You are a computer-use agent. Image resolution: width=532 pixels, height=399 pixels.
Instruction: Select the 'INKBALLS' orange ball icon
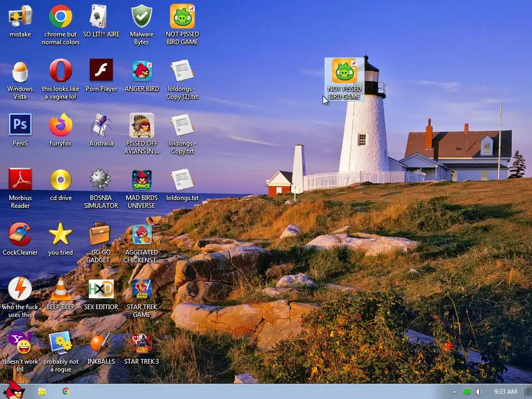tap(100, 343)
